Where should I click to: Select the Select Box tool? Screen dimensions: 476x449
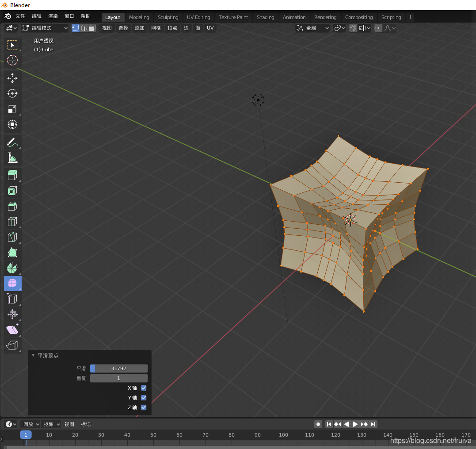(x=12, y=45)
